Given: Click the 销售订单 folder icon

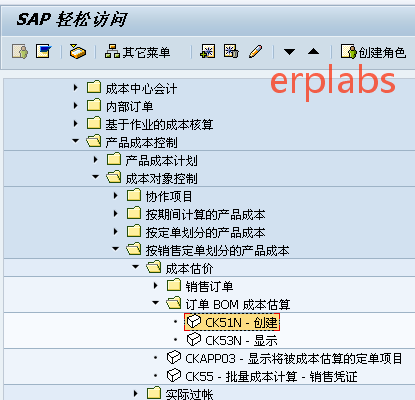Looking at the screenshot, I should click(174, 285).
